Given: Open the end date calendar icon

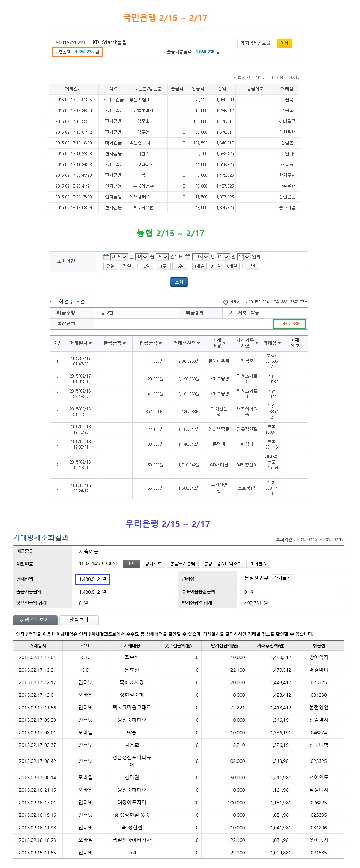Looking at the screenshot, I should [x=188, y=257].
